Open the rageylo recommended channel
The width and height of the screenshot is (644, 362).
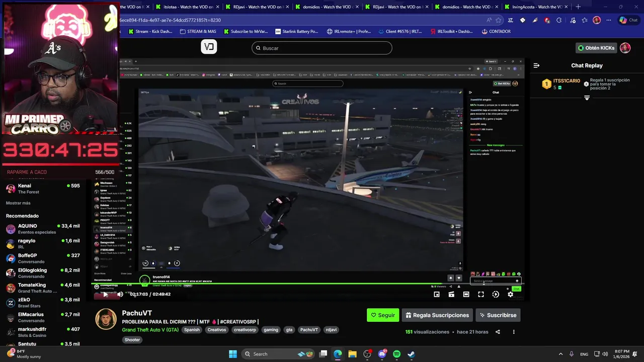pos(43,244)
